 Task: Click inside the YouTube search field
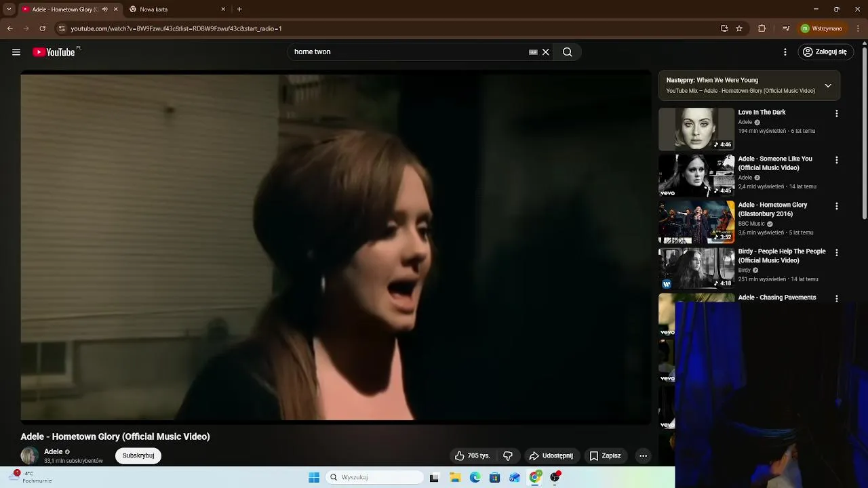tap(407, 52)
